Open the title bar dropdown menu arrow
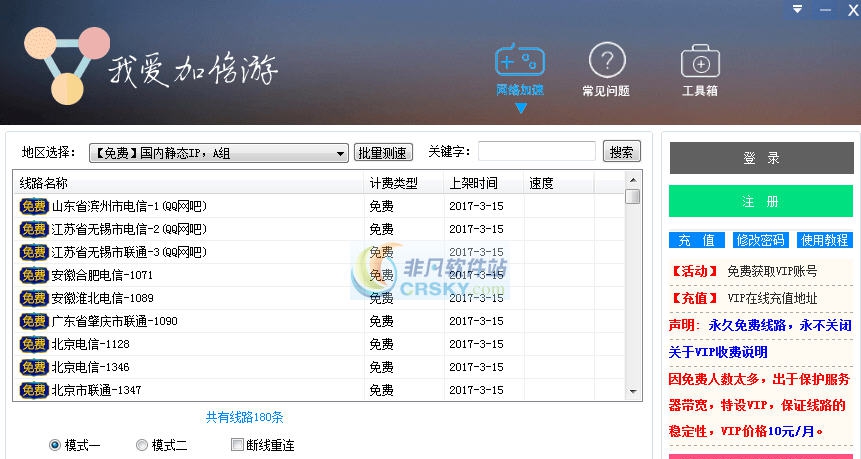Viewport: 861px width, 459px height. (797, 9)
